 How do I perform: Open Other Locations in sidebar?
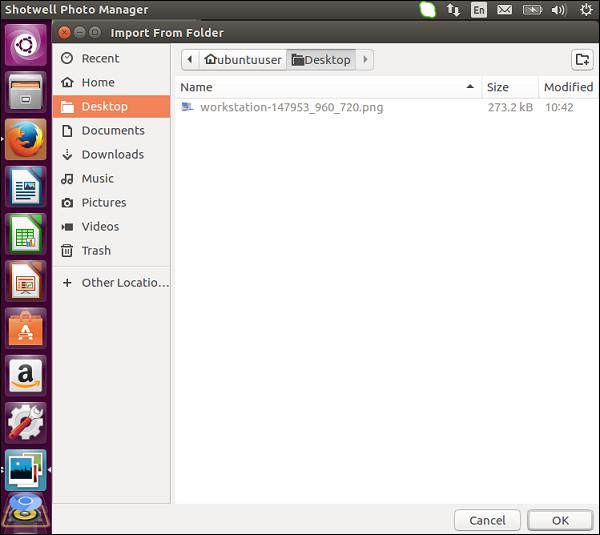click(x=124, y=282)
